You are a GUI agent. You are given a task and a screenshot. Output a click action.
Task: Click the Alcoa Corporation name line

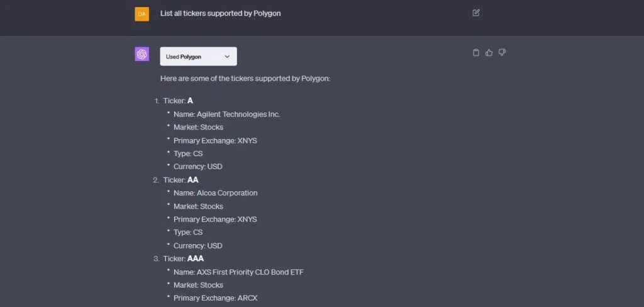coord(215,193)
